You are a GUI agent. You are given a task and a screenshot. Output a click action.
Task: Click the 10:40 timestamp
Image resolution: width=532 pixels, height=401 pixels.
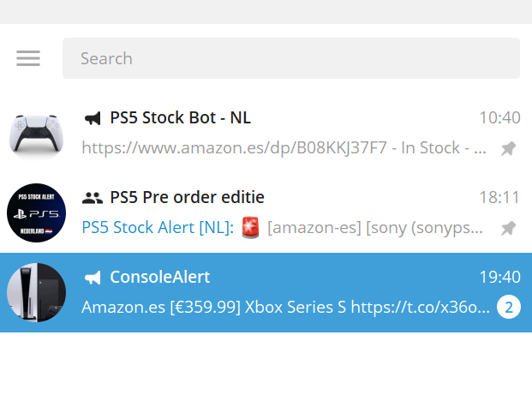[x=499, y=118]
